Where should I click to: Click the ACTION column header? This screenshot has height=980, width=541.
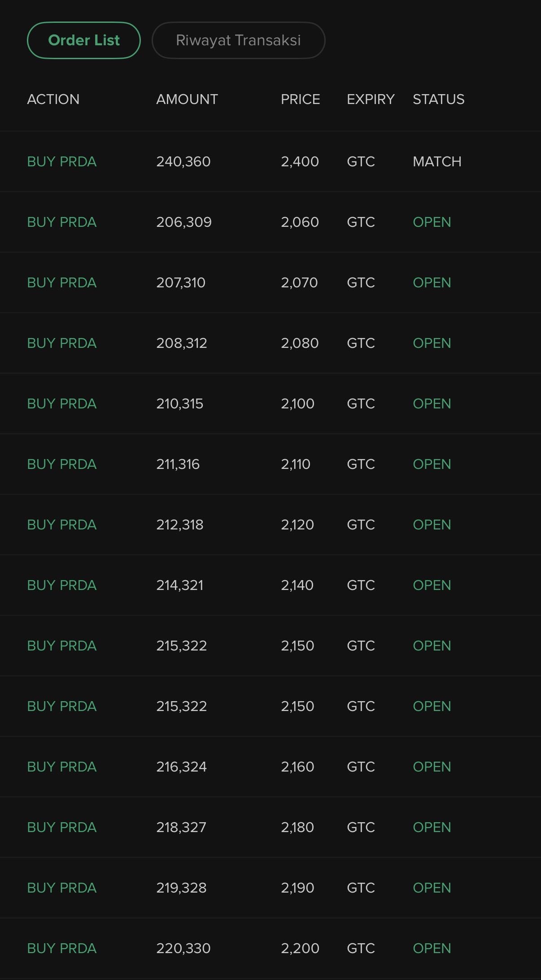click(x=53, y=99)
